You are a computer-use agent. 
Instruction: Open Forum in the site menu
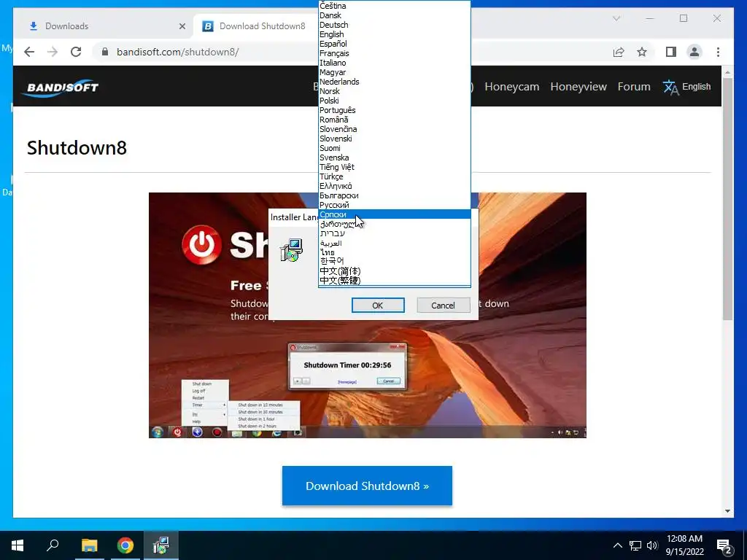point(634,87)
